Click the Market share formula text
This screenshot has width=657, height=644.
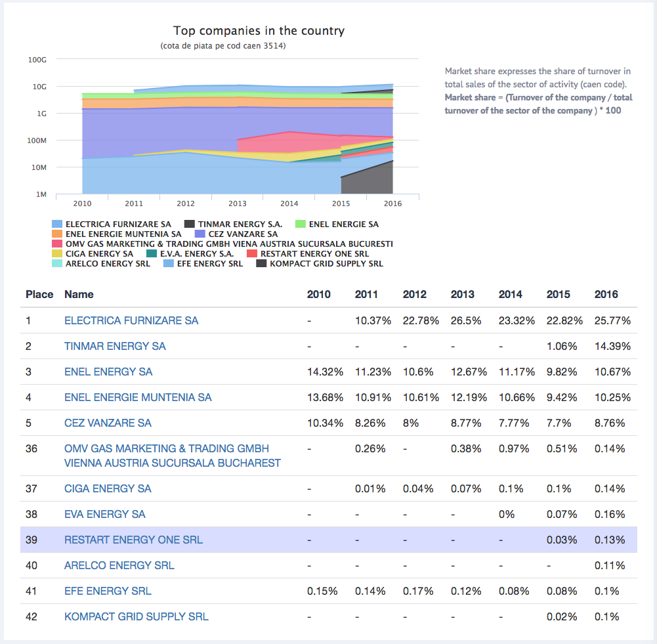pos(538,104)
